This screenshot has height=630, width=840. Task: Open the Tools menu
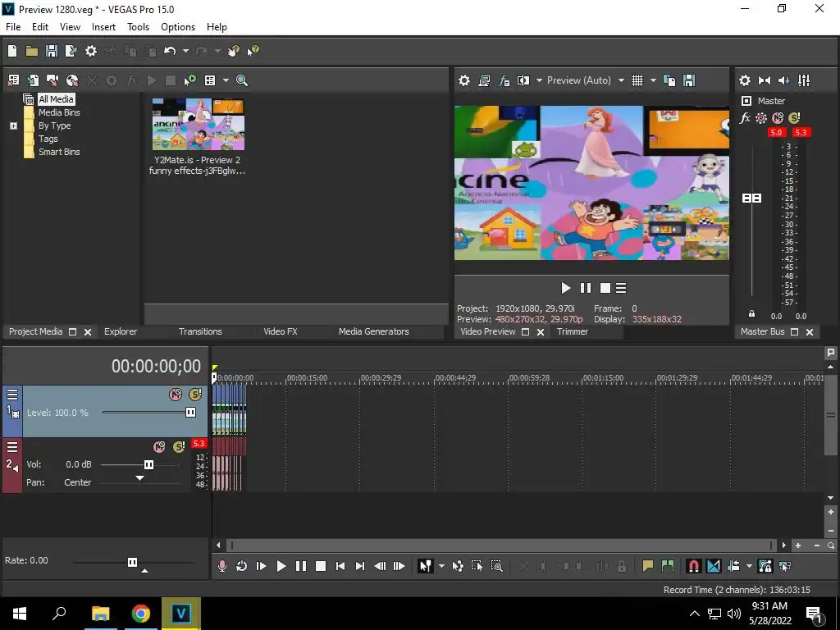[x=138, y=27]
